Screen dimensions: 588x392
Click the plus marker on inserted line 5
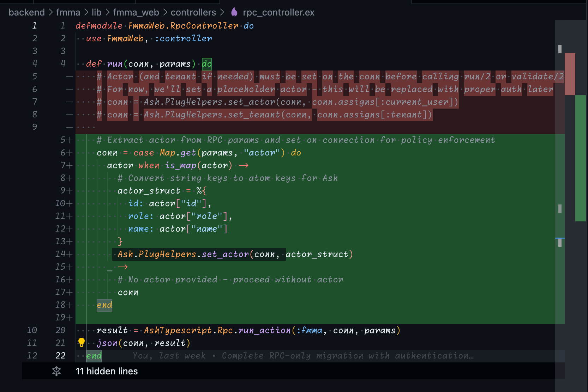[x=70, y=140]
